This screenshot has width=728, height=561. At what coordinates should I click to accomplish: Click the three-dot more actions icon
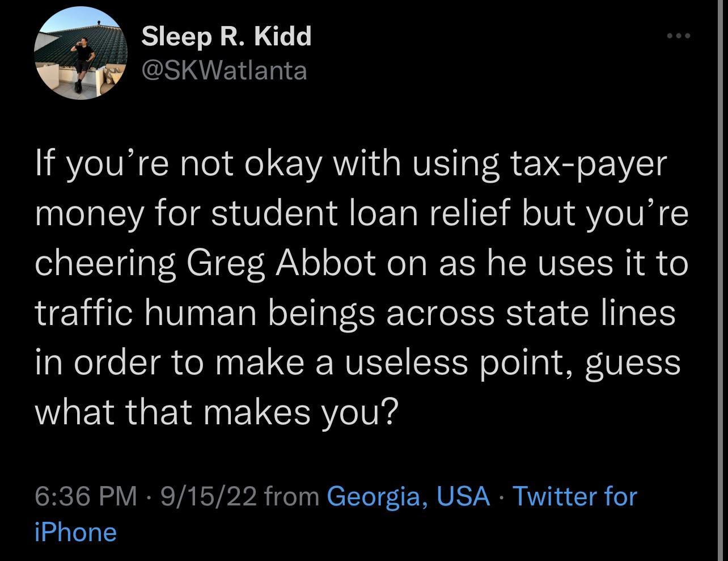[x=678, y=35]
